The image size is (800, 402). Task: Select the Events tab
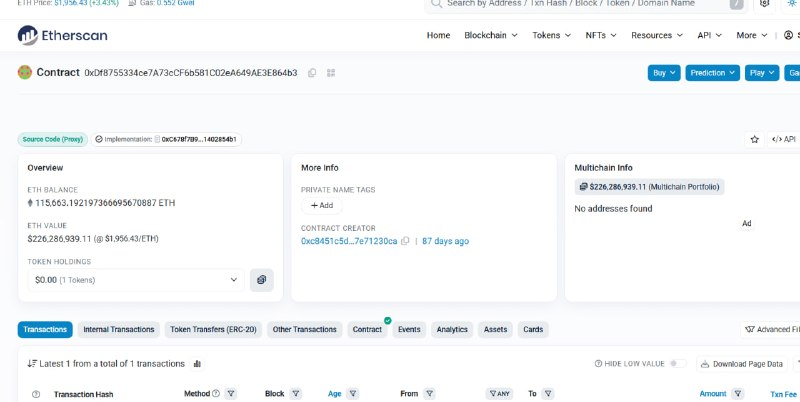pyautogui.click(x=409, y=330)
